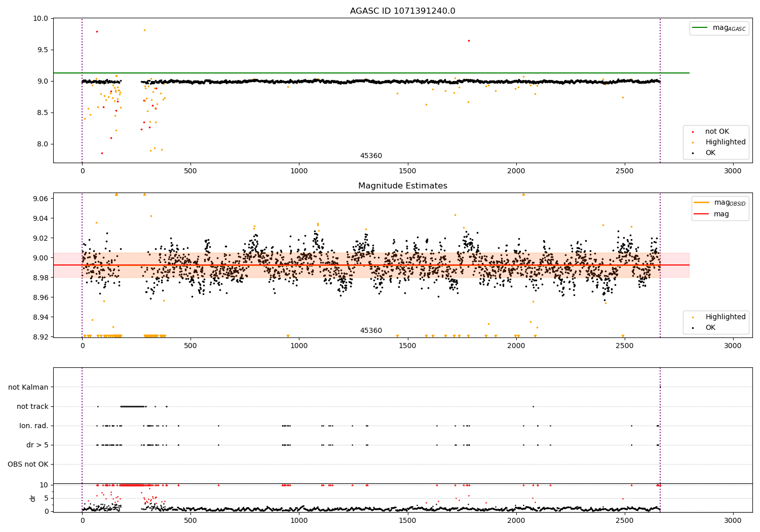760x532 pixels.
Task: Click the 8.0 y-axis tick label
Action: [42, 144]
